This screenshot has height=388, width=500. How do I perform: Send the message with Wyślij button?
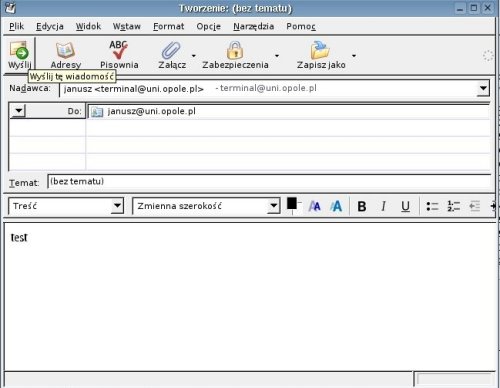click(19, 54)
